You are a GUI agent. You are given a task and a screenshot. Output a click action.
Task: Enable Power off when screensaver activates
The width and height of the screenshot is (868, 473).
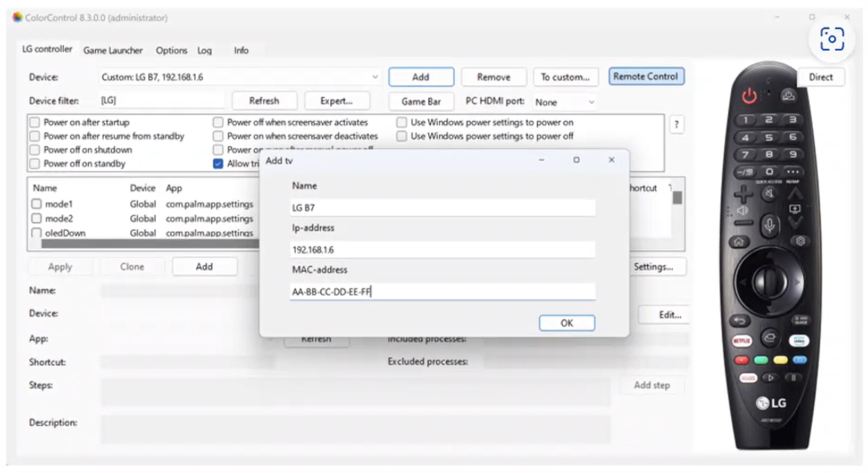(x=218, y=123)
